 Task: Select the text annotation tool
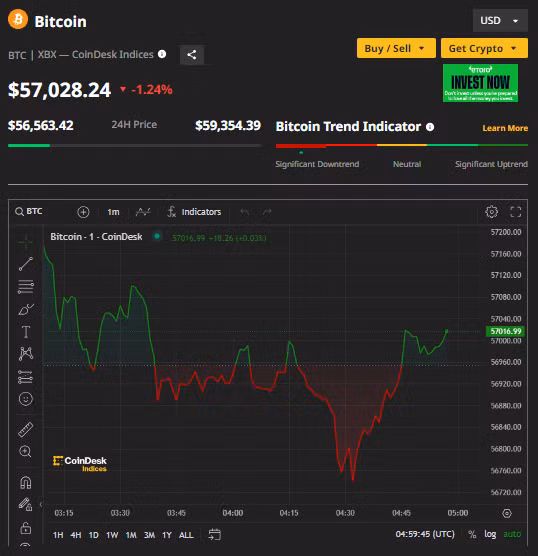[x=26, y=332]
